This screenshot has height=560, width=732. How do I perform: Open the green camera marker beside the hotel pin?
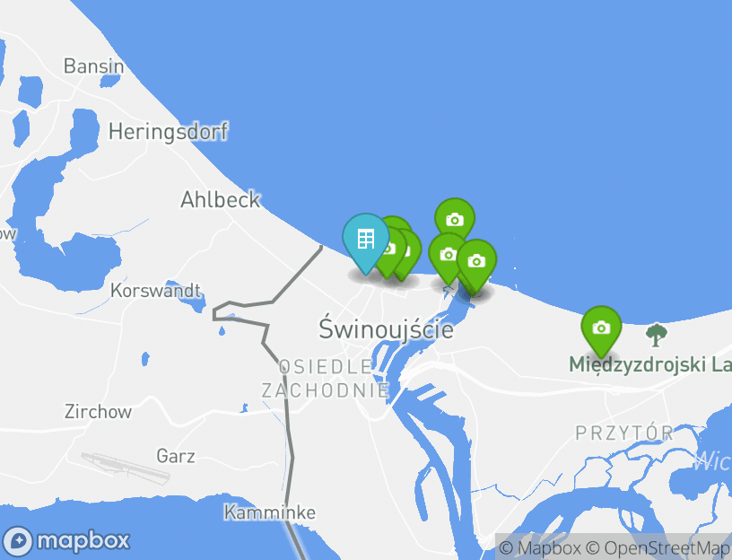[392, 249]
